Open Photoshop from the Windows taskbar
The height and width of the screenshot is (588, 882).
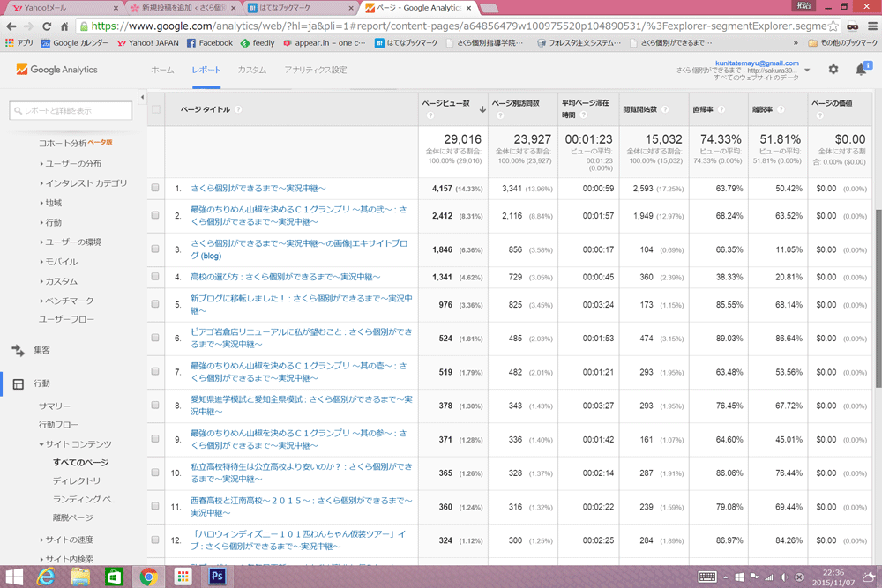(217, 577)
